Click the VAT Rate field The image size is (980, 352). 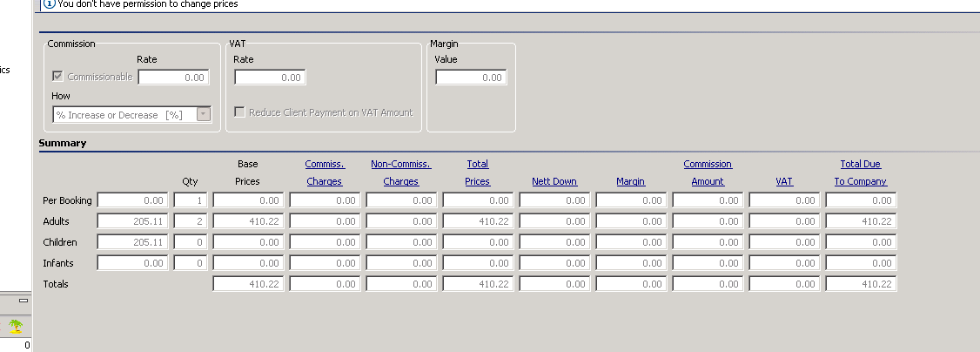(x=270, y=78)
